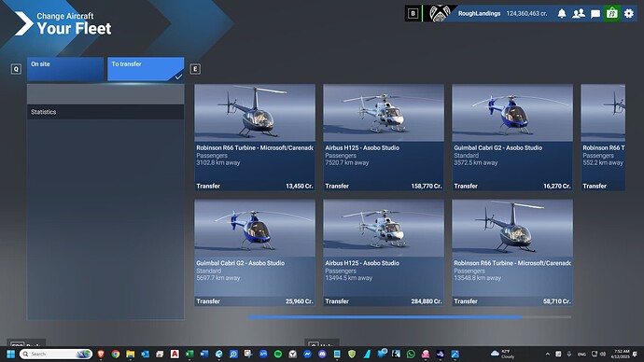Open the Statistics section
Viewport: 644px width, 362px height.
105,112
